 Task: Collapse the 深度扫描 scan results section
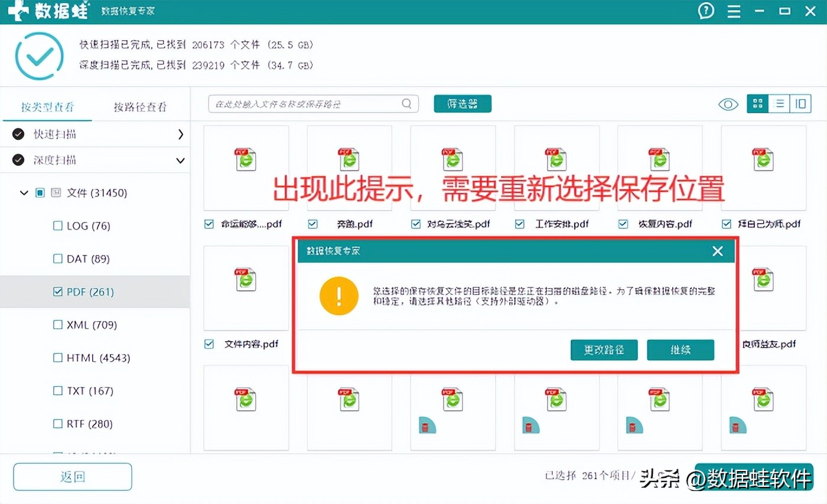pyautogui.click(x=181, y=160)
